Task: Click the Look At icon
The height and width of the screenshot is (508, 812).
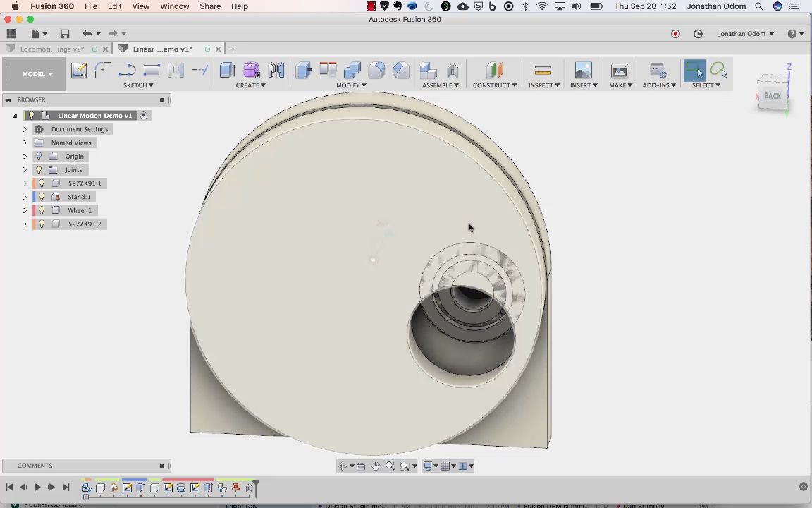Action: coord(361,466)
